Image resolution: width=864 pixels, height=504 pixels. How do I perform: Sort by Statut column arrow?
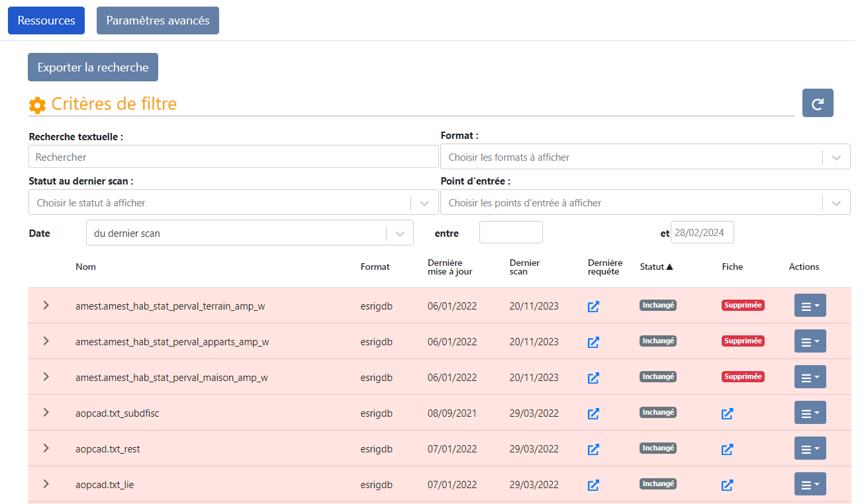coord(669,267)
